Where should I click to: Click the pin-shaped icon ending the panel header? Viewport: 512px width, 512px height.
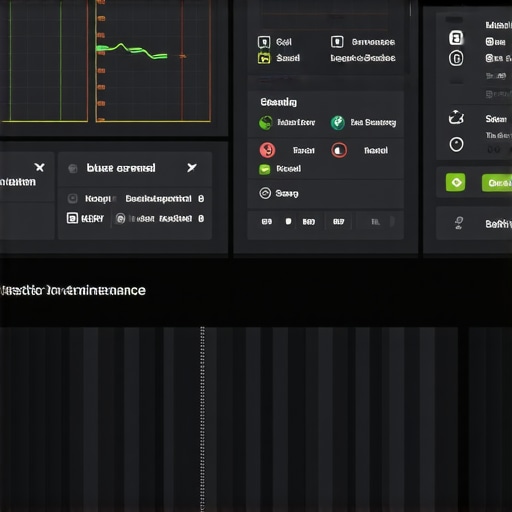pos(192,167)
